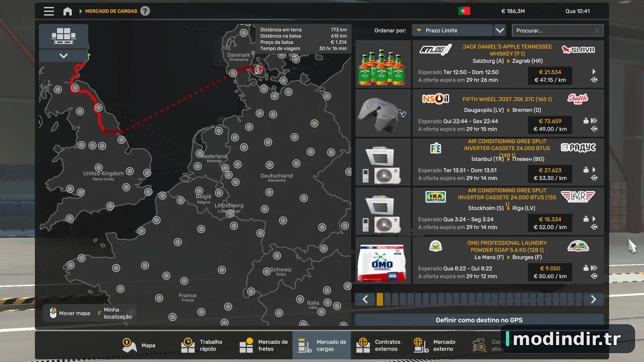The image size is (644, 362).
Task: Go to next page of job listings
Action: pos(594,299)
